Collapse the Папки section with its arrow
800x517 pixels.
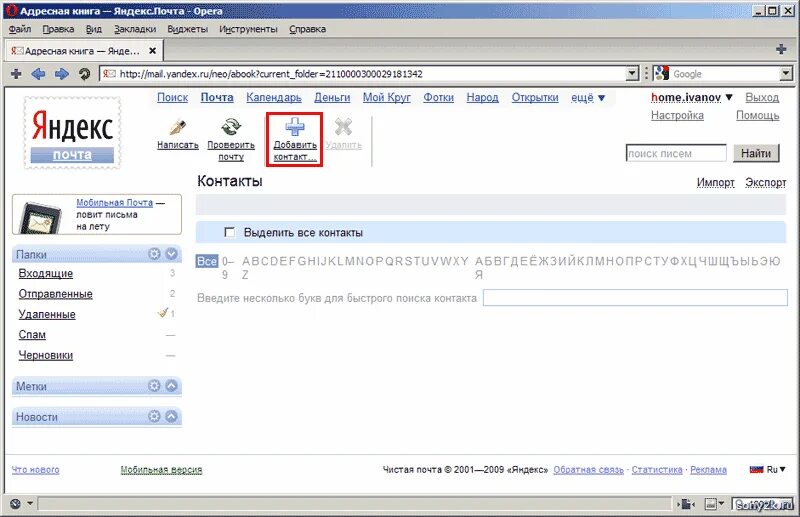pos(171,254)
